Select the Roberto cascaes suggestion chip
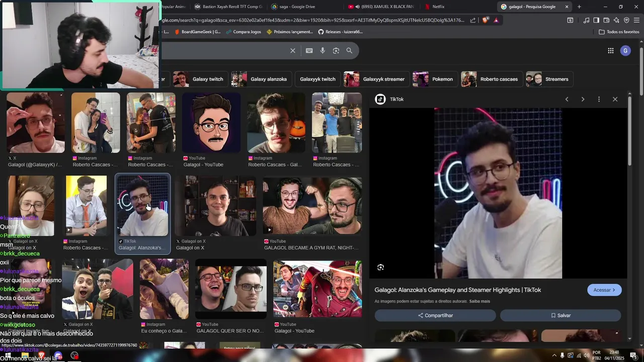Viewport: 644px width, 362px height. pos(491,79)
